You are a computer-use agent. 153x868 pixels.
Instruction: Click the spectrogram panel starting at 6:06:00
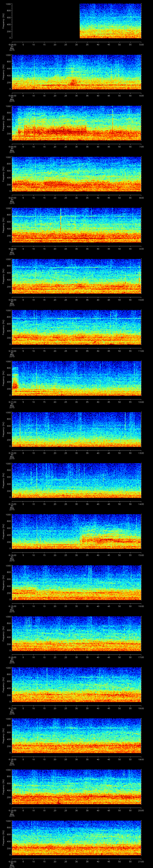[x=77, y=123]
